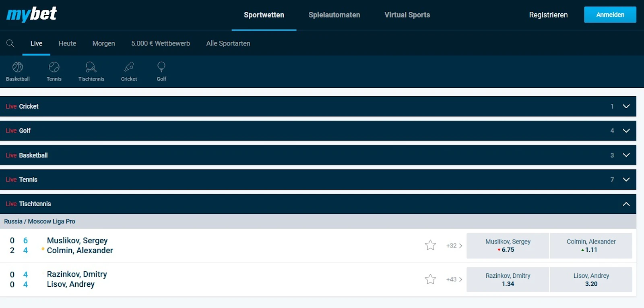644x308 pixels.
Task: Expand the Live Basketball section
Action: 626,155
